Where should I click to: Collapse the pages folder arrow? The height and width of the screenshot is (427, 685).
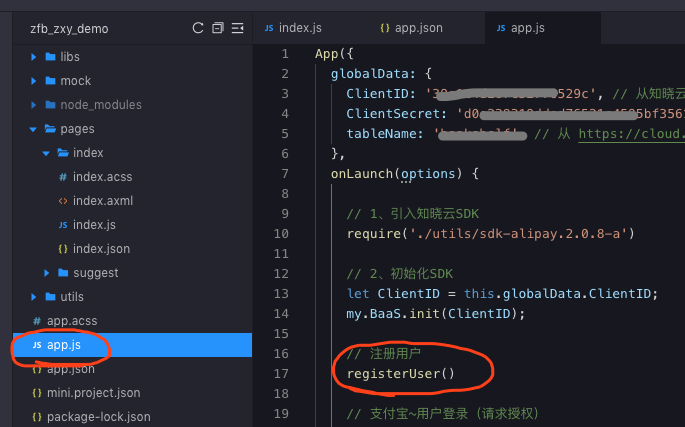[x=33, y=129]
